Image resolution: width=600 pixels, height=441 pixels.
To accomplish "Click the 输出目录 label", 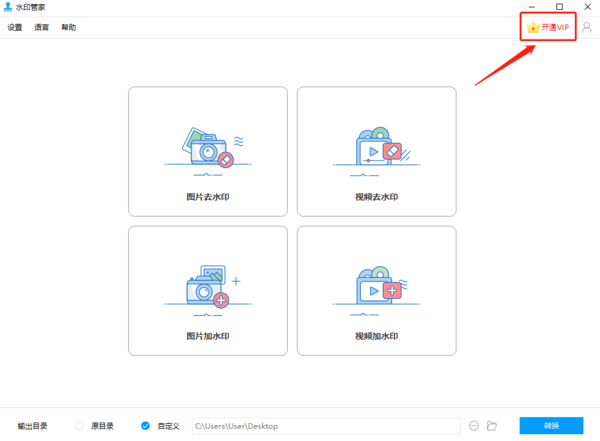I will [33, 426].
